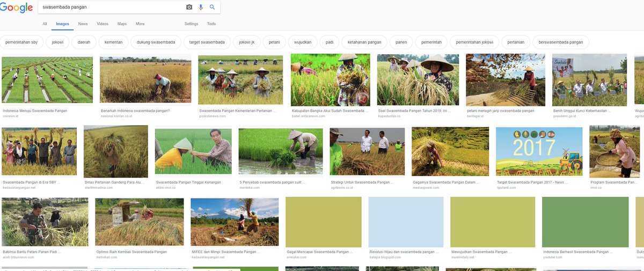Select the 'pemerintah' chip

pos(431,42)
